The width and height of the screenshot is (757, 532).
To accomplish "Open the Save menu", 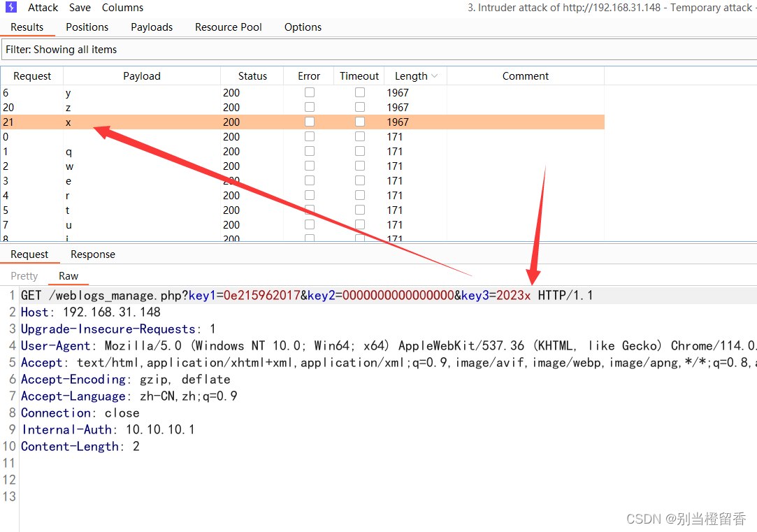I will click(x=80, y=8).
